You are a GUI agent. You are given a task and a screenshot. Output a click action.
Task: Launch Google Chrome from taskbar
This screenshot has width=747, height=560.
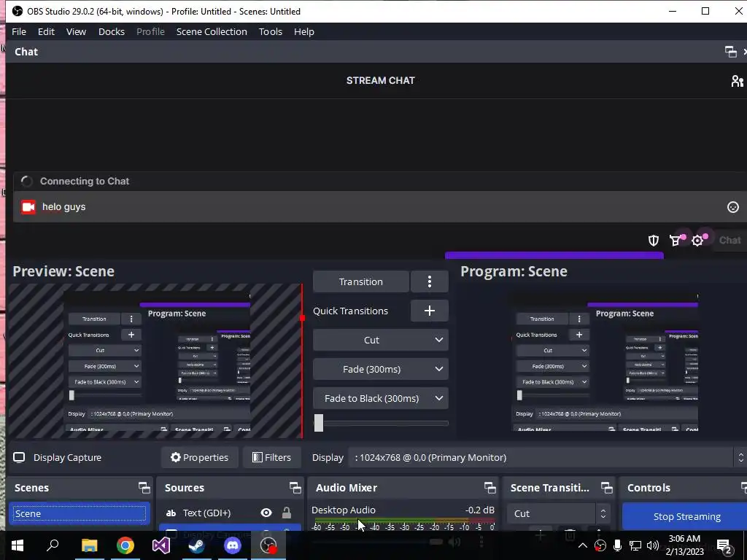(125, 545)
